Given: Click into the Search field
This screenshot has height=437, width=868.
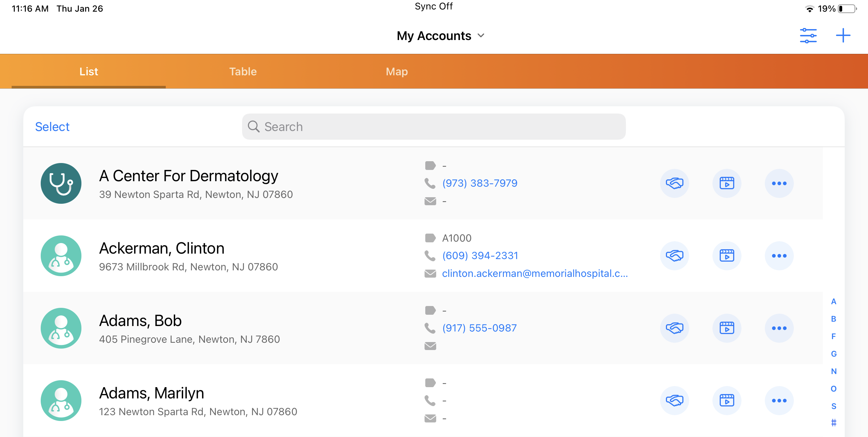Looking at the screenshot, I should (433, 127).
